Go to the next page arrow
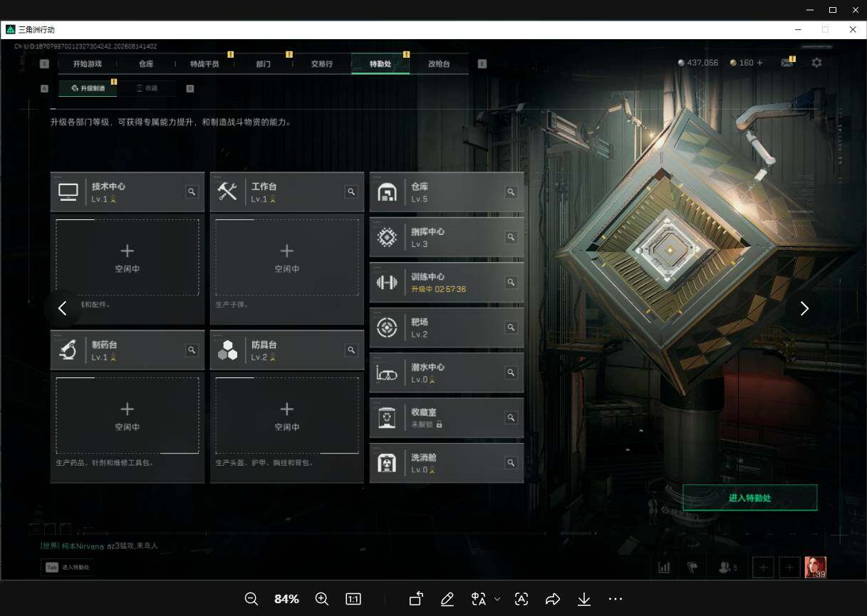 tap(804, 308)
